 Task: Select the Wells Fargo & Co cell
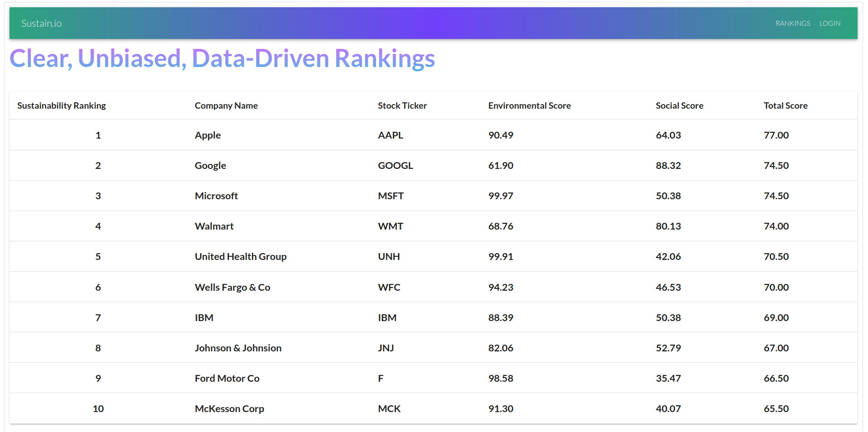point(233,288)
